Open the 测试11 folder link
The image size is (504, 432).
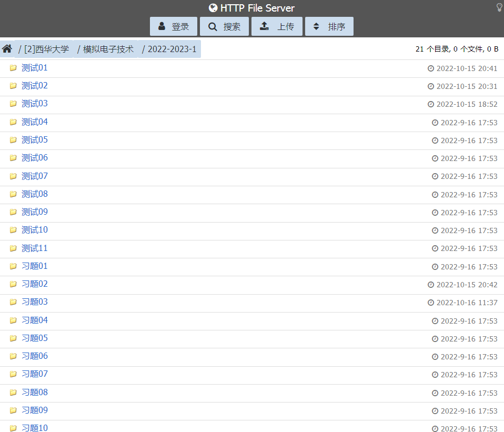click(x=34, y=248)
